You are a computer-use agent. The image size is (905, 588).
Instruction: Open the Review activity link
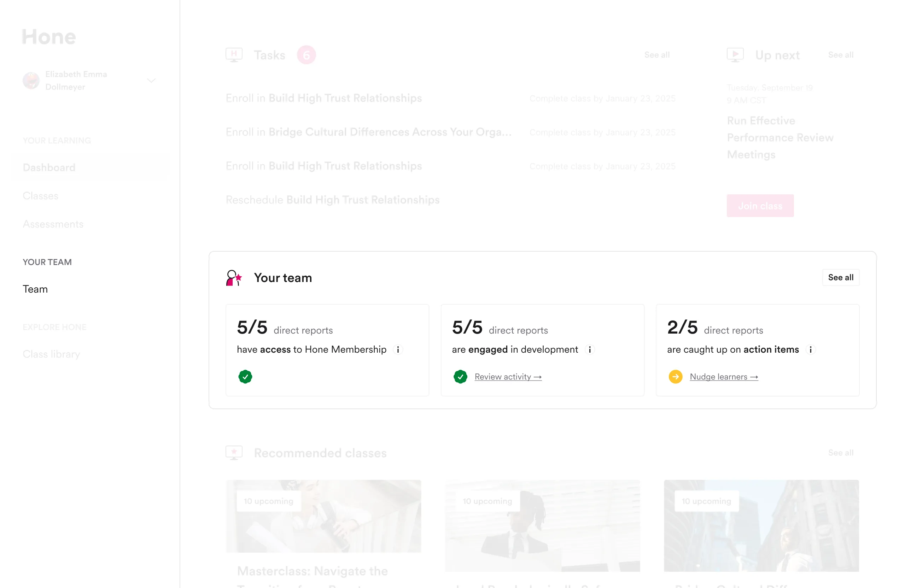pos(508,377)
